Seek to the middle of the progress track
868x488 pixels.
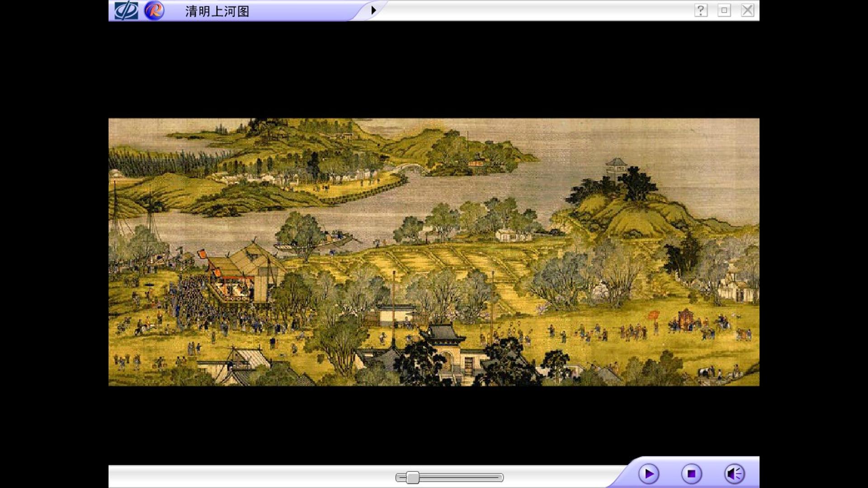[449, 477]
